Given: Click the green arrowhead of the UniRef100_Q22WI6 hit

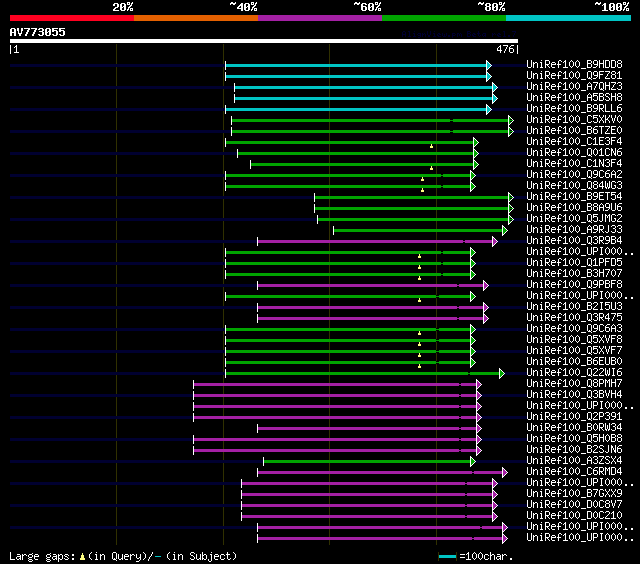Looking at the screenshot, I should [x=502, y=373].
